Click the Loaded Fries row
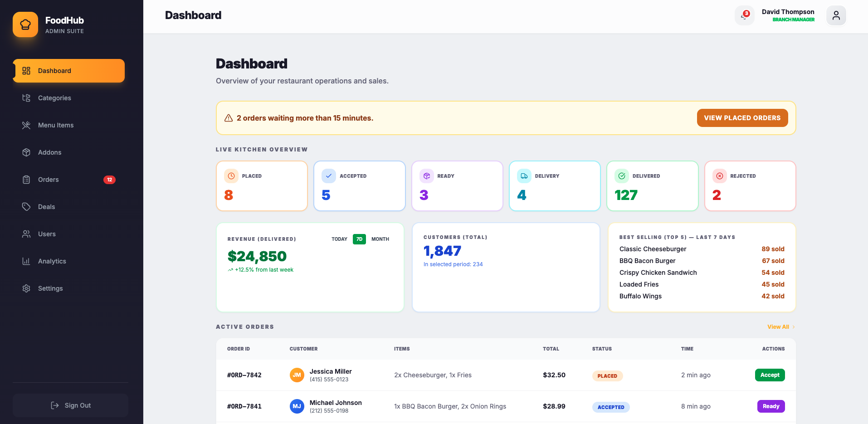The width and height of the screenshot is (868, 424). click(x=702, y=284)
